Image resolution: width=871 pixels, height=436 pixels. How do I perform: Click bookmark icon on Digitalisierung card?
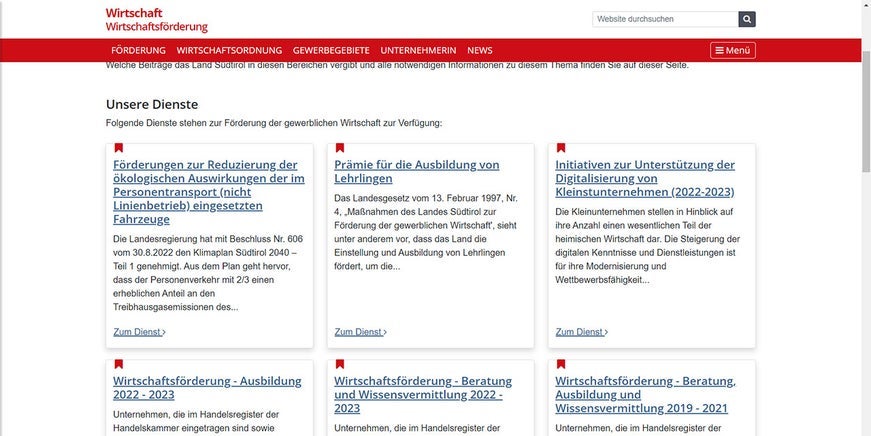561,148
